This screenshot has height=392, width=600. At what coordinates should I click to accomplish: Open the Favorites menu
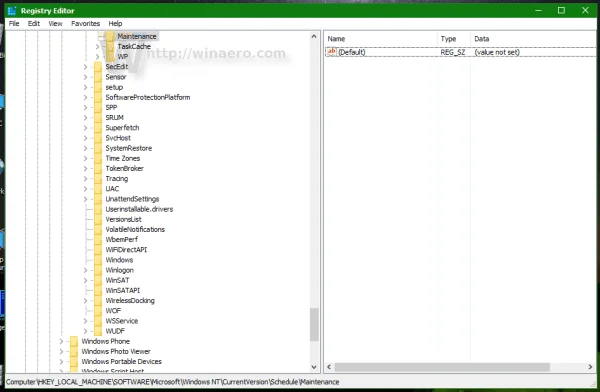85,24
